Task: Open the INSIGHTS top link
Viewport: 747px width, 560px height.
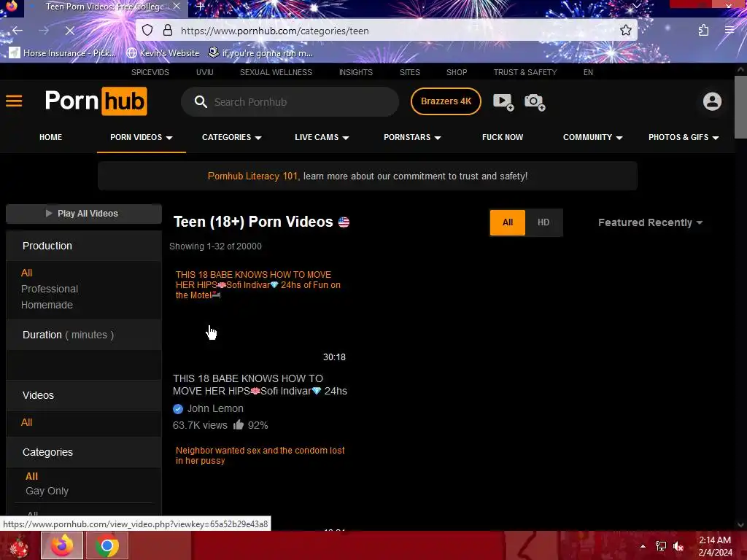Action: (x=356, y=72)
